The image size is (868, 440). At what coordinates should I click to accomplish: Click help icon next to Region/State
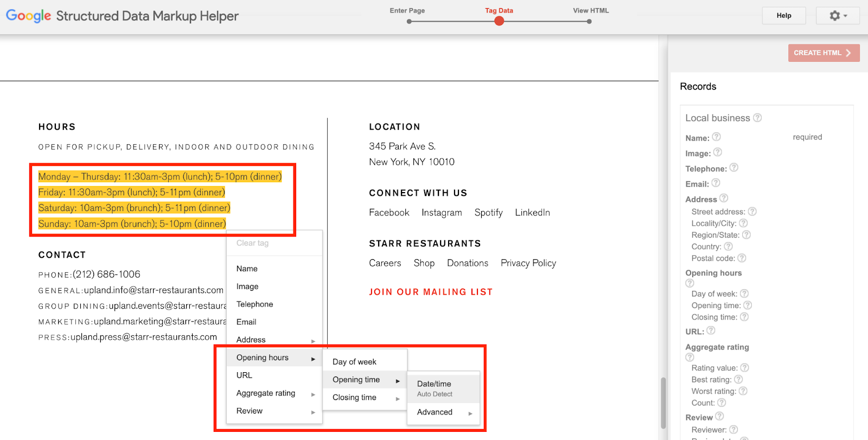pos(746,235)
